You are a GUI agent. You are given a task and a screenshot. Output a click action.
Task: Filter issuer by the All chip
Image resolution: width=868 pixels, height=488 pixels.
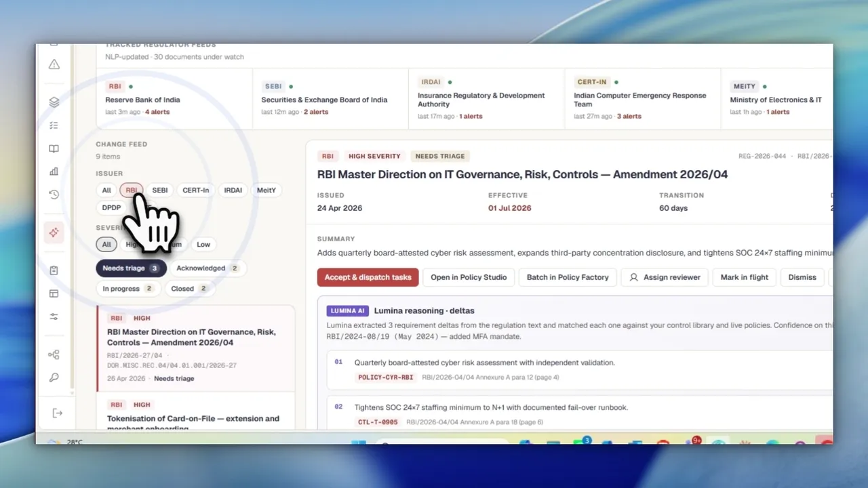pos(106,190)
